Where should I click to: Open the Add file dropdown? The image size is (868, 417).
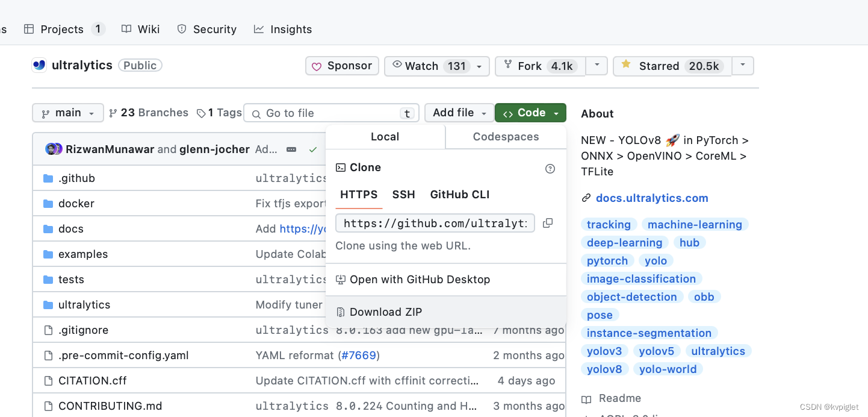459,113
